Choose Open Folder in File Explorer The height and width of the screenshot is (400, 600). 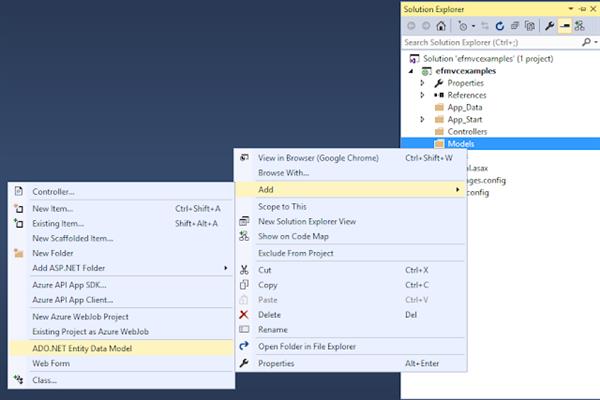pos(306,346)
